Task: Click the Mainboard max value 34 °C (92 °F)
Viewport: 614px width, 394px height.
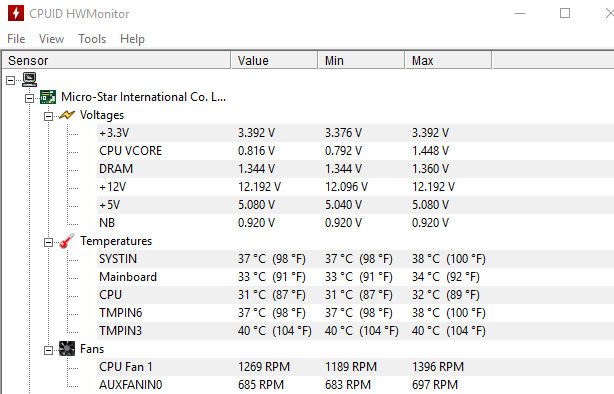Action: point(446,277)
